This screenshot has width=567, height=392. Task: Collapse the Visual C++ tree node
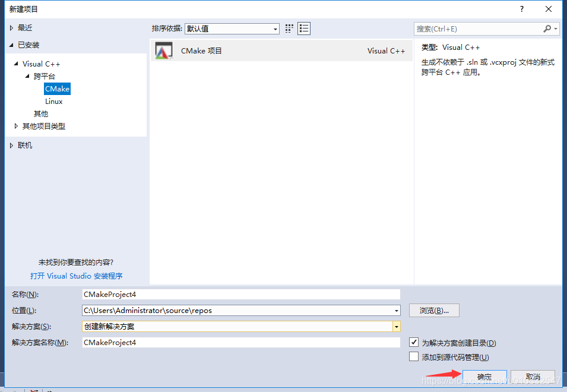click(16, 64)
